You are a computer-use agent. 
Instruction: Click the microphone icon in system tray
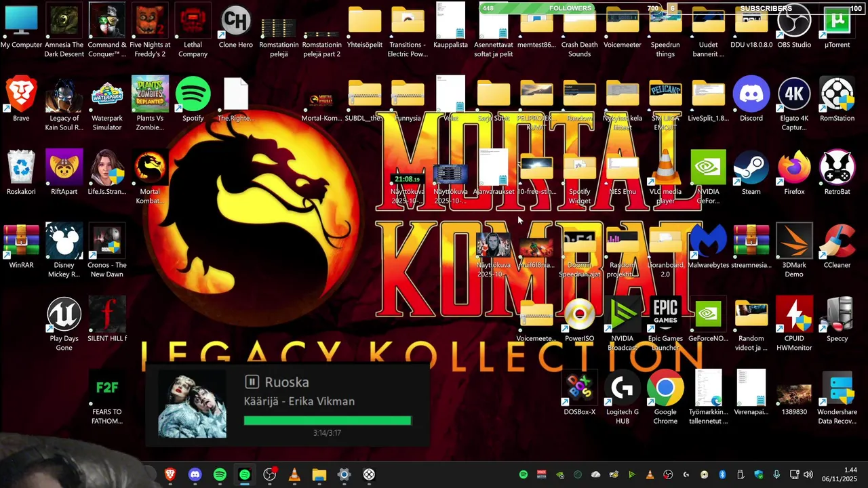(776, 474)
